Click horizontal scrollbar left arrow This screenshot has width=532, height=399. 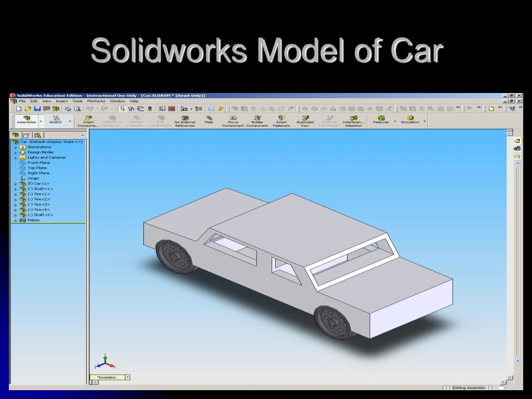96,382
